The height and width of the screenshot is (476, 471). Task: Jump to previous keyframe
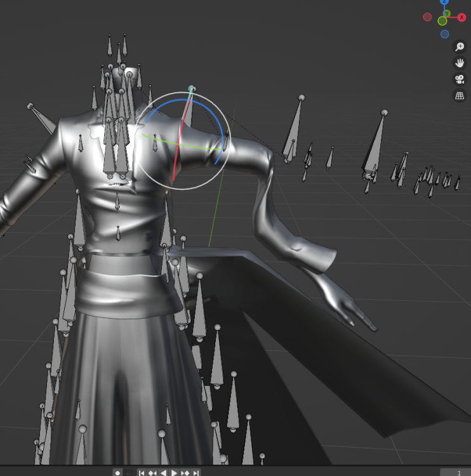pos(152,473)
